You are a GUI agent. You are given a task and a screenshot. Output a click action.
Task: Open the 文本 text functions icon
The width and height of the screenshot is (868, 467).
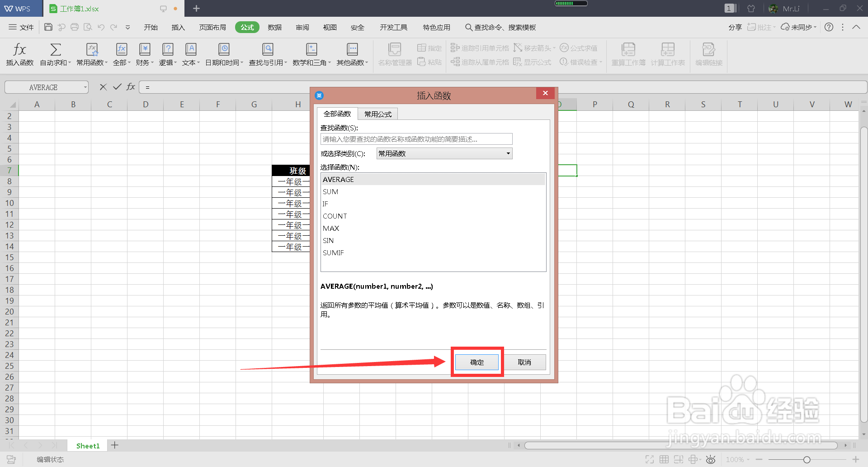click(x=191, y=49)
